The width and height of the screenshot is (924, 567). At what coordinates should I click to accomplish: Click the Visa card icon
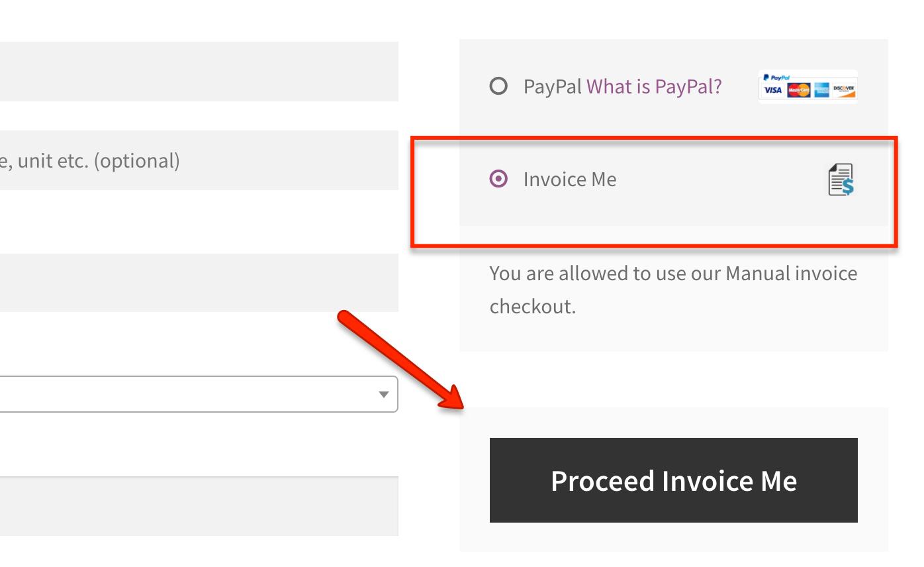point(772,90)
